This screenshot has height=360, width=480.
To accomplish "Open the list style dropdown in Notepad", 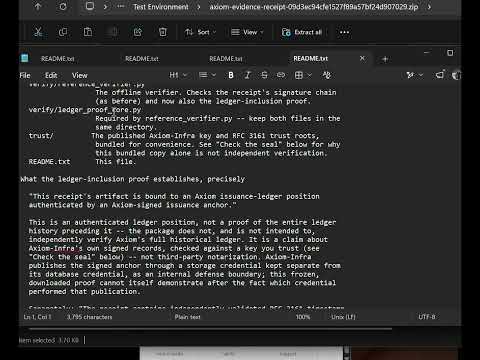I will pos(207,75).
